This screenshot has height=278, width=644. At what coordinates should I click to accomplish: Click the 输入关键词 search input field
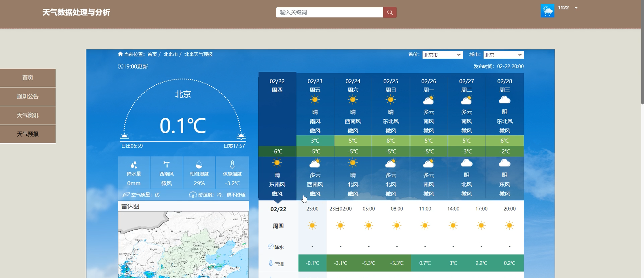330,12
